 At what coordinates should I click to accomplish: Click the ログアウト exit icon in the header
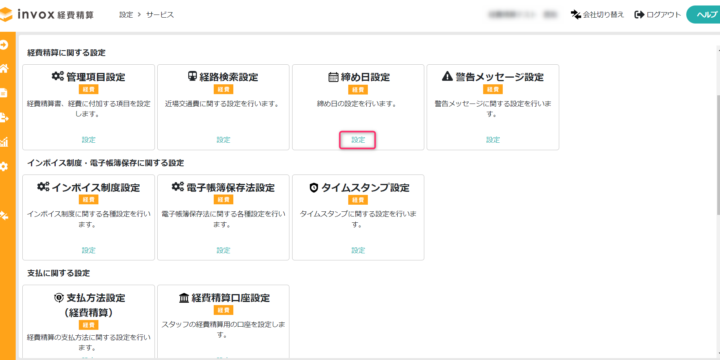[639, 15]
